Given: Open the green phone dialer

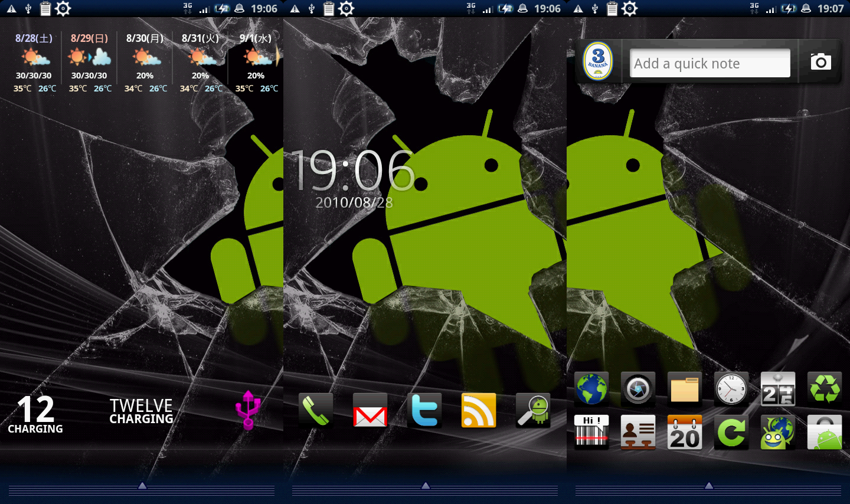Looking at the screenshot, I should [x=316, y=410].
